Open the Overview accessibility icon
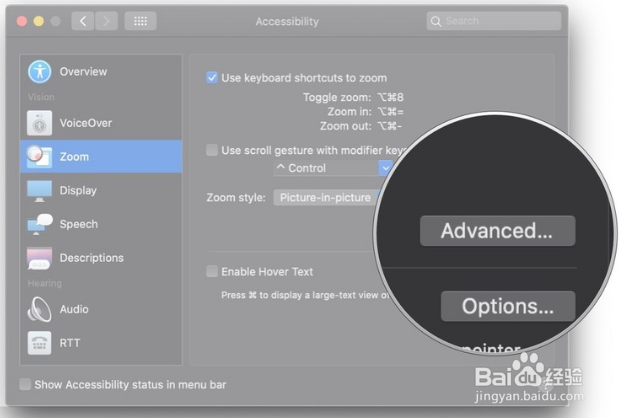 coord(39,72)
